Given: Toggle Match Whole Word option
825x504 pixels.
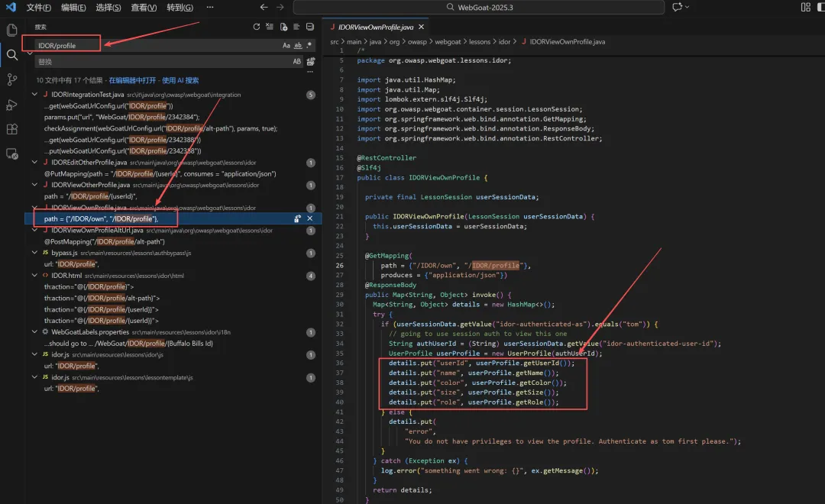Looking at the screenshot, I should click(x=298, y=45).
